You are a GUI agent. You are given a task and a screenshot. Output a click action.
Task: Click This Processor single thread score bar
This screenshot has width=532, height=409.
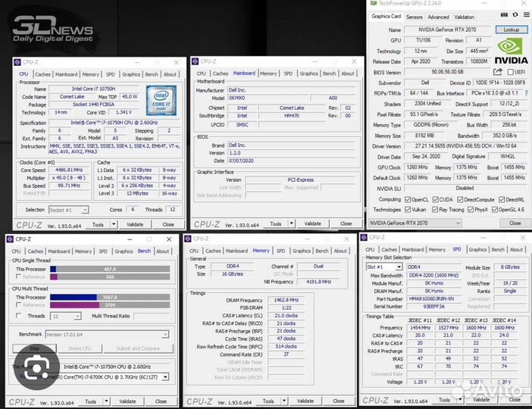pos(110,269)
